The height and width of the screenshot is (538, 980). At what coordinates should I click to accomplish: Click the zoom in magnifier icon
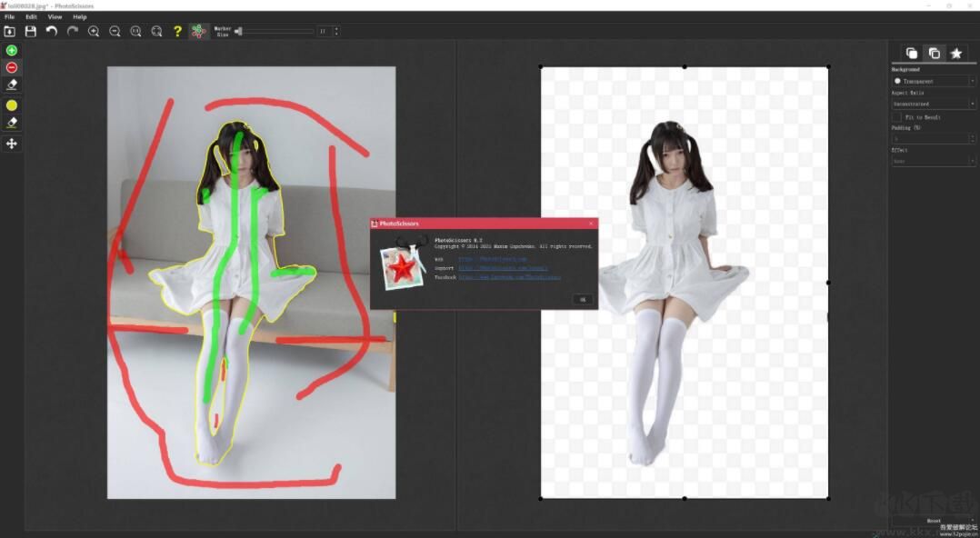tap(93, 31)
